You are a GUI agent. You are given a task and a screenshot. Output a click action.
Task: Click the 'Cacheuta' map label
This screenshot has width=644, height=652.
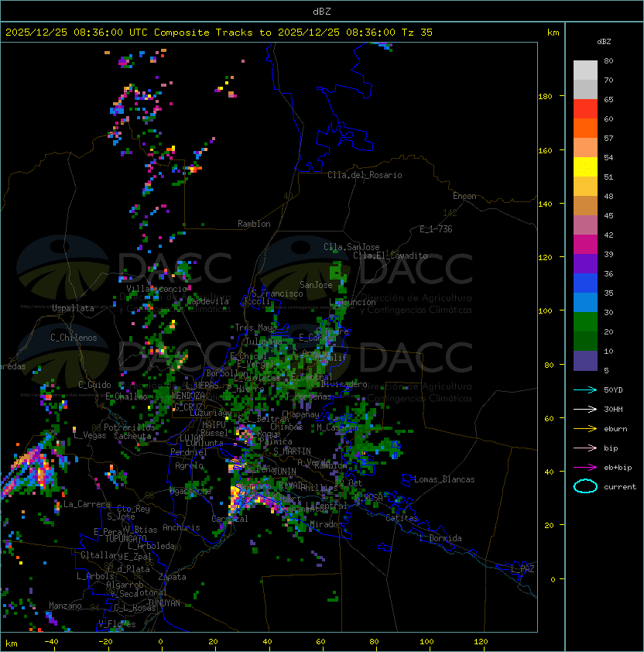pyautogui.click(x=132, y=436)
